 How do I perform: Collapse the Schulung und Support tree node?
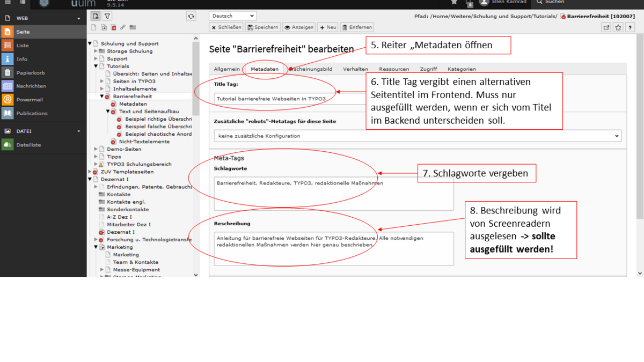click(90, 43)
